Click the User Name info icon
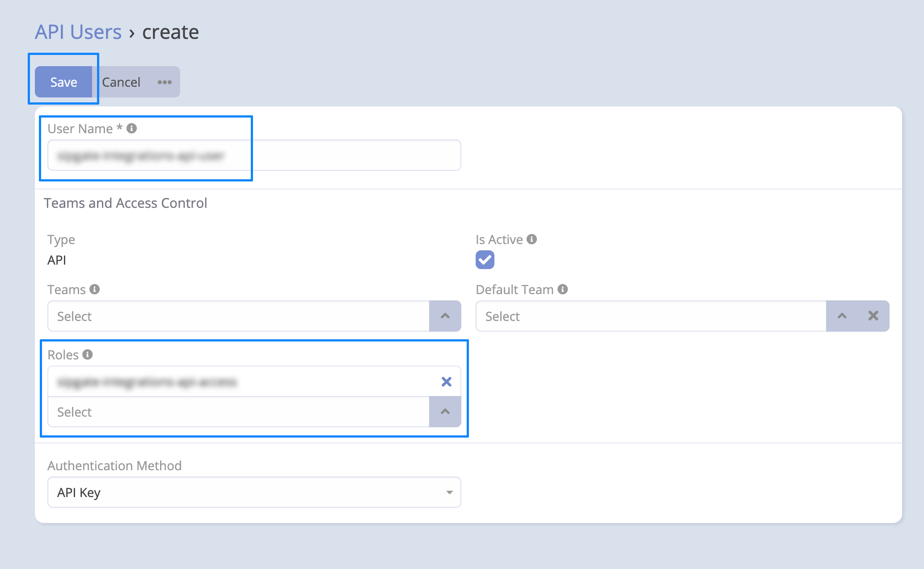This screenshot has height=569, width=924. click(131, 128)
